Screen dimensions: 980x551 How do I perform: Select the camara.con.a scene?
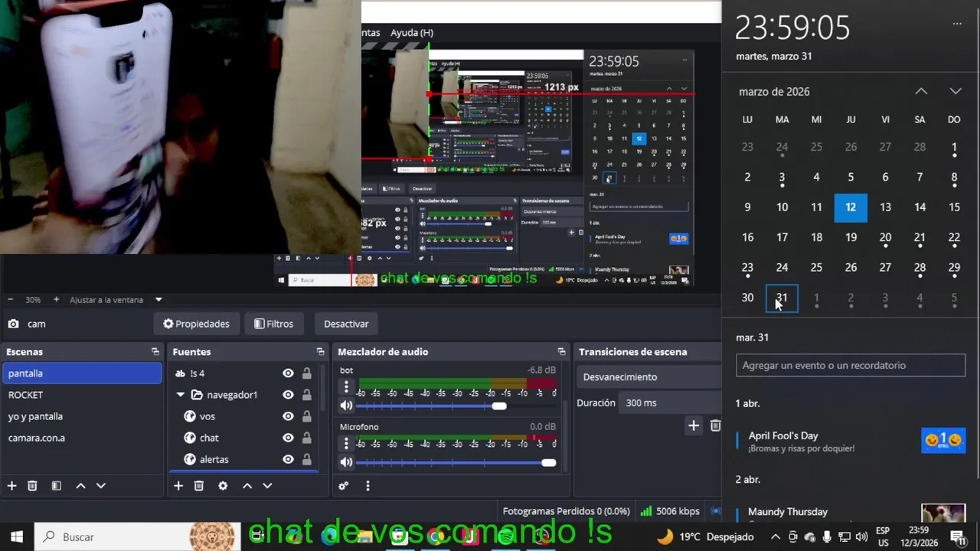83,438
